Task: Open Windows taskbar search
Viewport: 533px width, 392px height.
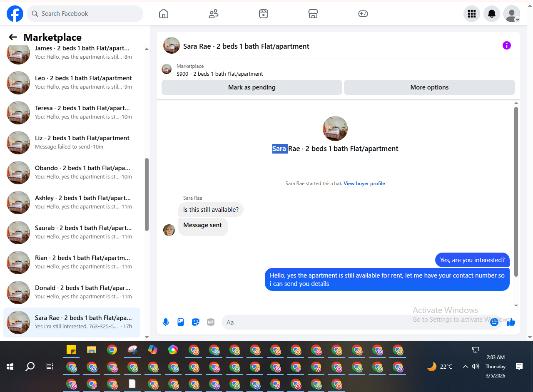Action: [30, 367]
